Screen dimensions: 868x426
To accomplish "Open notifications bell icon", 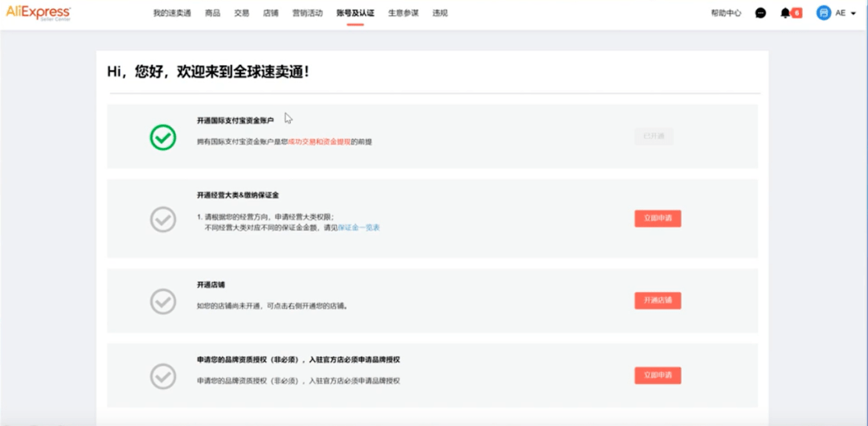I will tap(785, 14).
